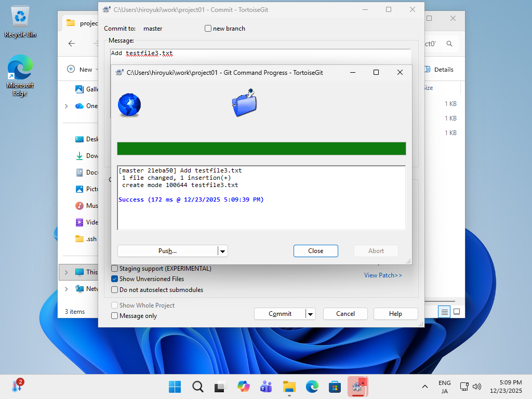Enable the new branch checkbox
This screenshot has height=399, width=532.
click(208, 29)
